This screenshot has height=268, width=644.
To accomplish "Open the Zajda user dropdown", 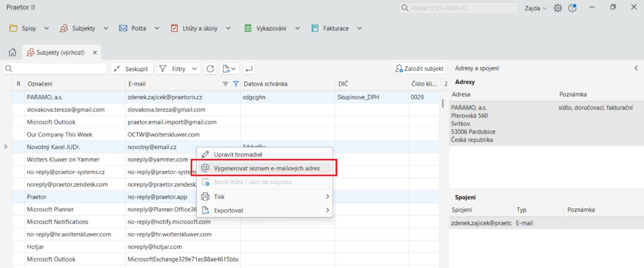I will click(536, 8).
